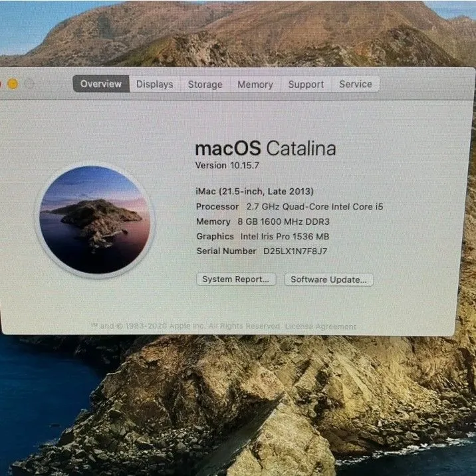Switch to the Memory tab
Screen dimensions: 476x476
click(255, 84)
